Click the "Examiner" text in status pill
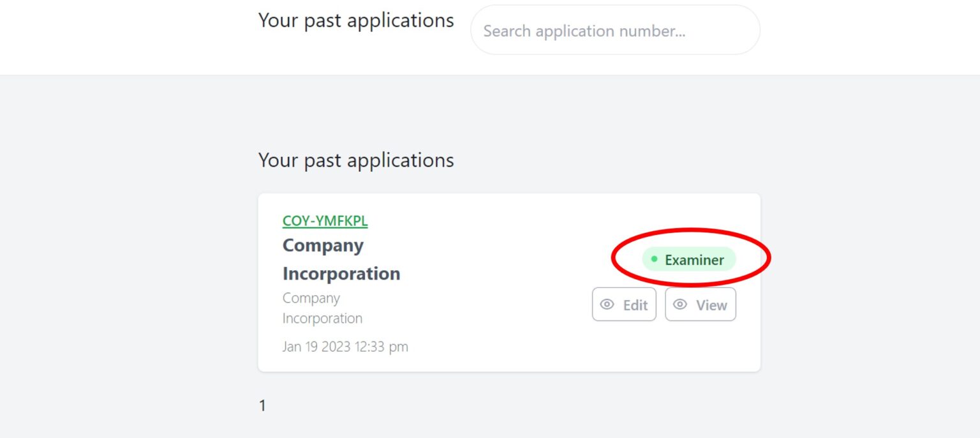This screenshot has width=980, height=438. [694, 260]
